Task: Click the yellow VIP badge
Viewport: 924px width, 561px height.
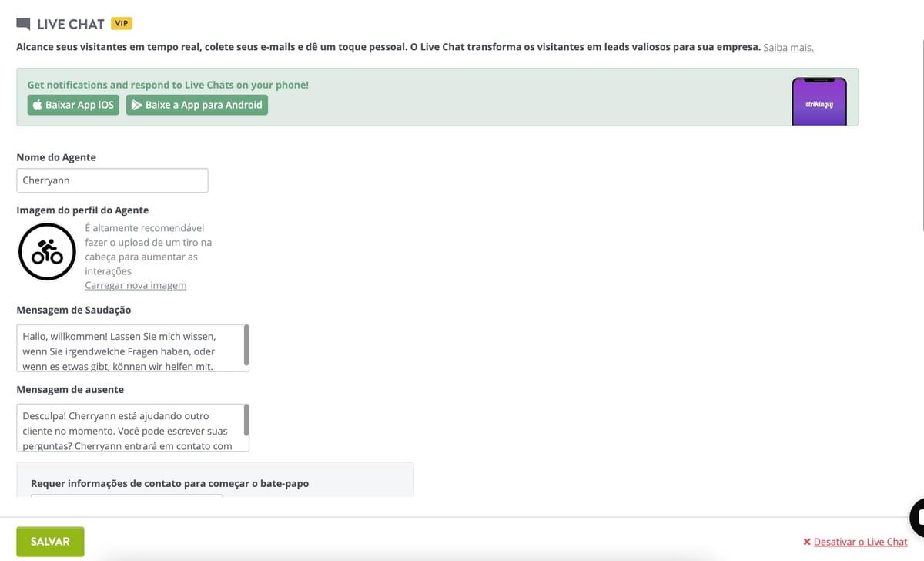Action: 121,23
